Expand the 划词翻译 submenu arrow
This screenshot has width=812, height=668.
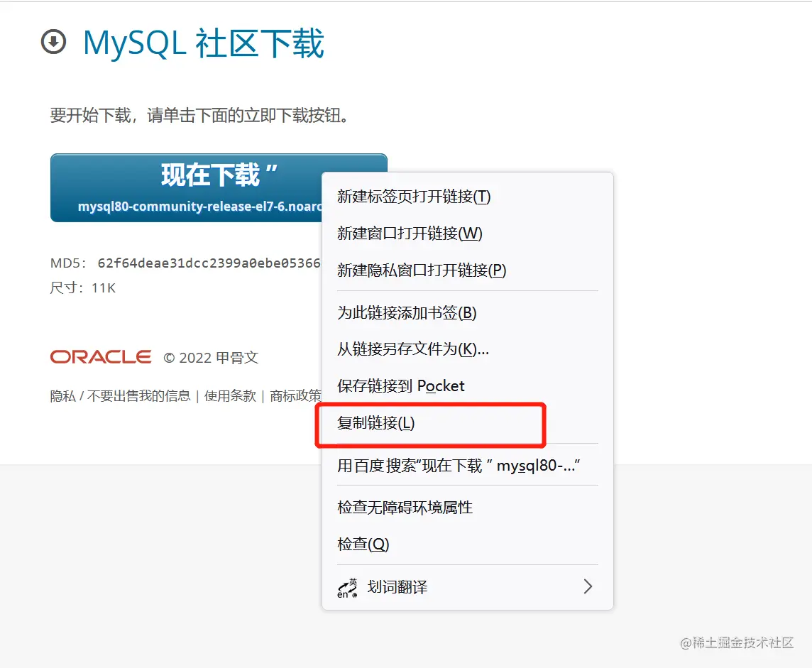coord(588,586)
